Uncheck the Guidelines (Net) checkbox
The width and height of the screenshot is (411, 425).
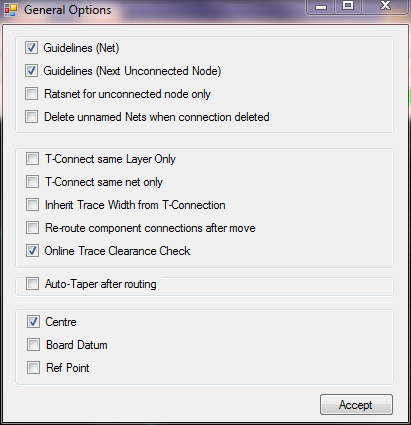click(31, 48)
